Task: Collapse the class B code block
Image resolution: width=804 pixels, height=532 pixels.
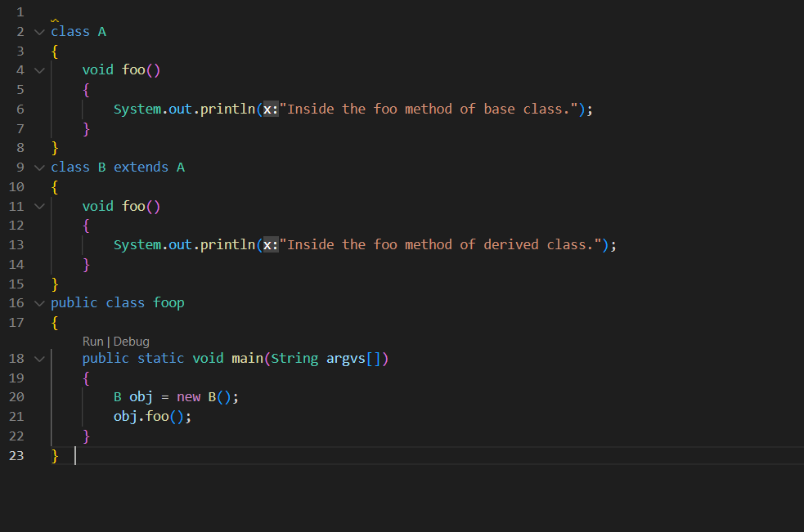Action: pyautogui.click(x=38, y=167)
